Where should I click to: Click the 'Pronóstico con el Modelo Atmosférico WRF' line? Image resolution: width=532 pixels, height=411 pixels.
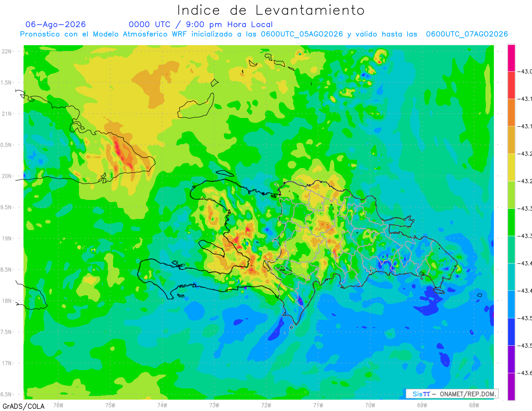[264, 34]
